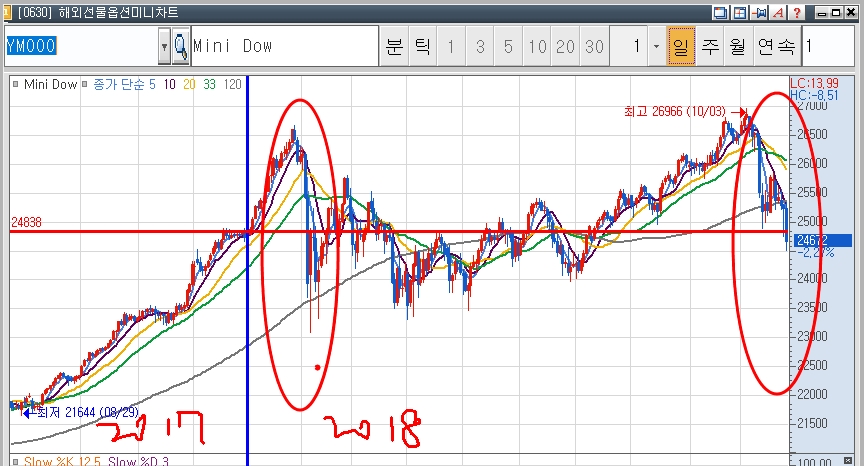Click the -2.27% change label

tap(815, 252)
